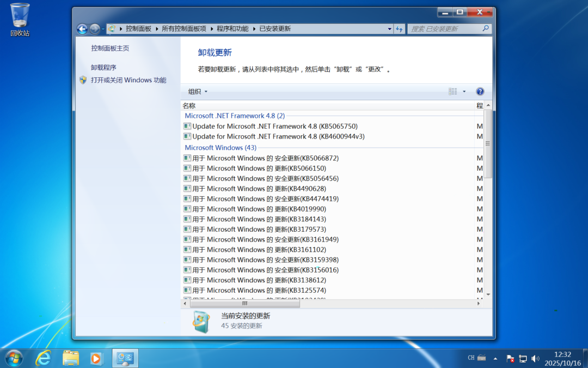
Task: Click the magnifier icon in the search box
Action: pos(486,28)
